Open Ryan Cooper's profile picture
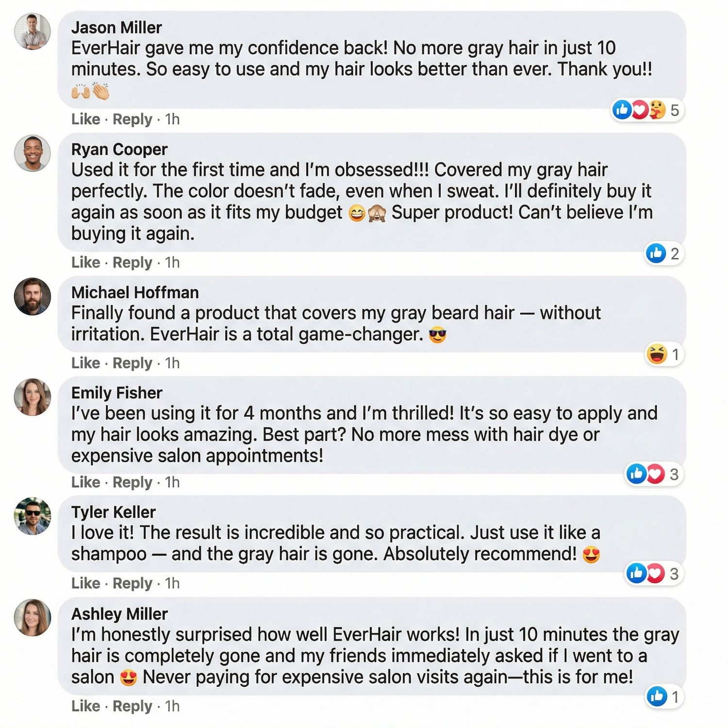728x728 pixels. [33, 153]
